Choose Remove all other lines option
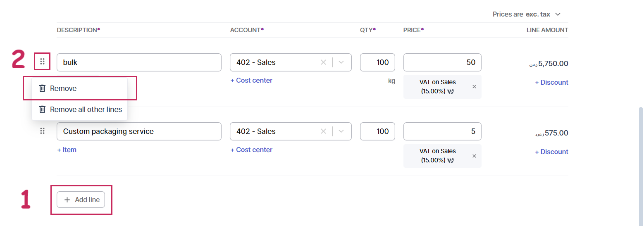644x226 pixels. pyautogui.click(x=86, y=109)
